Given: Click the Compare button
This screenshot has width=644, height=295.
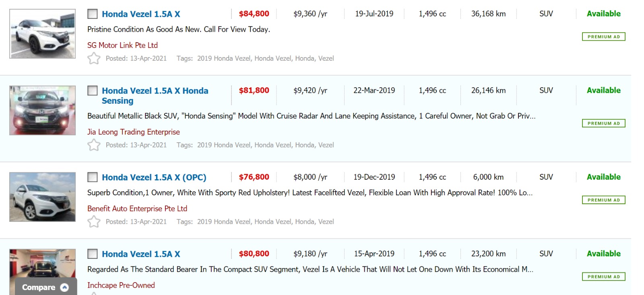Looking at the screenshot, I should (x=39, y=287).
